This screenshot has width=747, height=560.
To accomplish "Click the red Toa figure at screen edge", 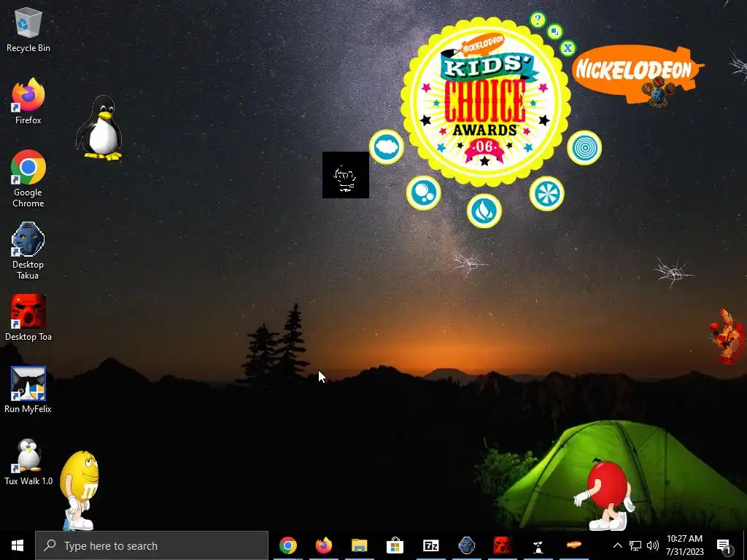I will coord(728,336).
